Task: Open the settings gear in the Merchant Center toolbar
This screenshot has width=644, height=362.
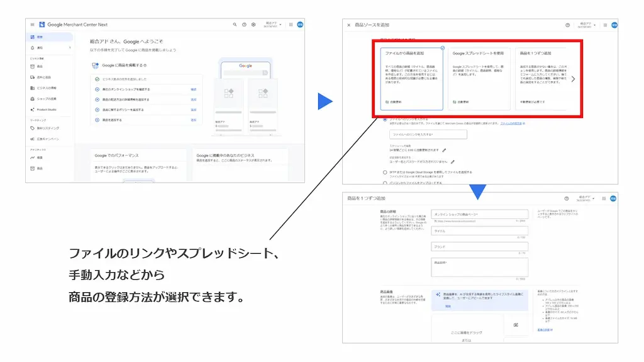Action: pyautogui.click(x=253, y=24)
